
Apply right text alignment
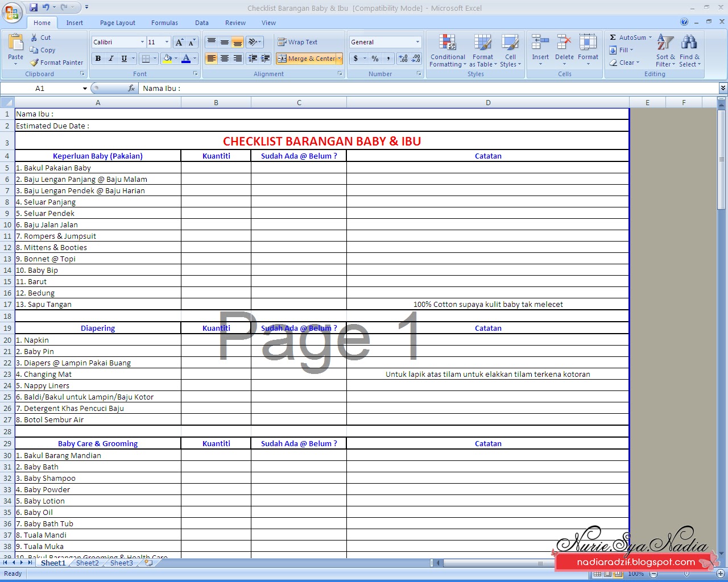tap(238, 59)
